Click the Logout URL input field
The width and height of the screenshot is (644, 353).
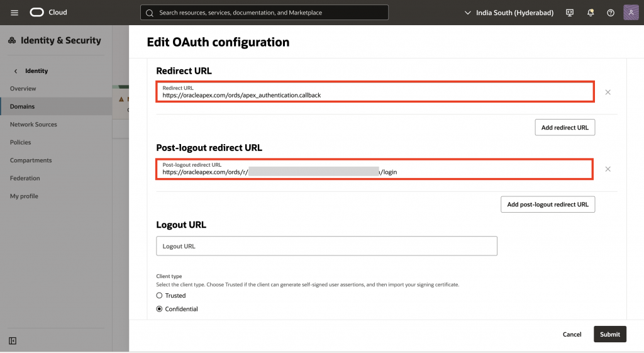(x=326, y=246)
